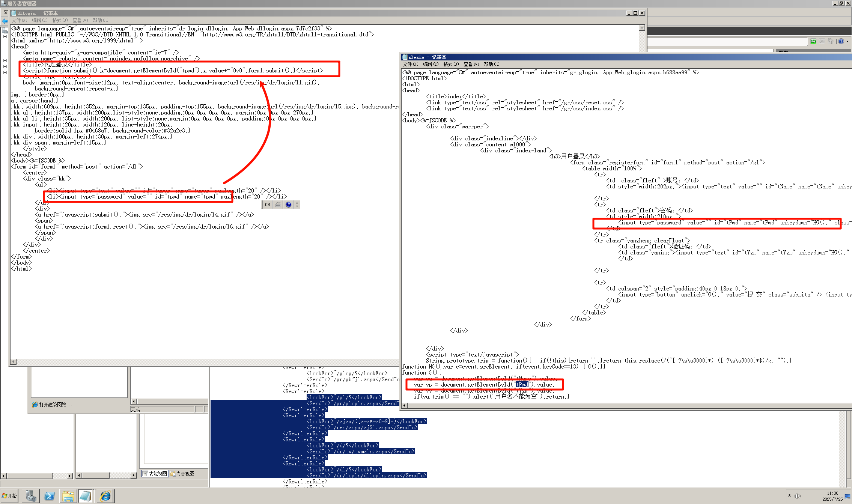The image size is (852, 504).
Task: Click the 开始 Start button
Action: 9,496
